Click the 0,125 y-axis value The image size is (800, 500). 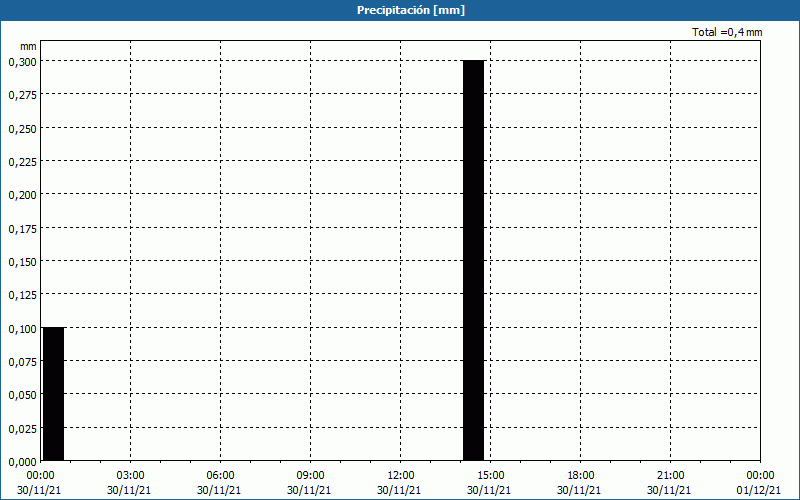coord(22,295)
